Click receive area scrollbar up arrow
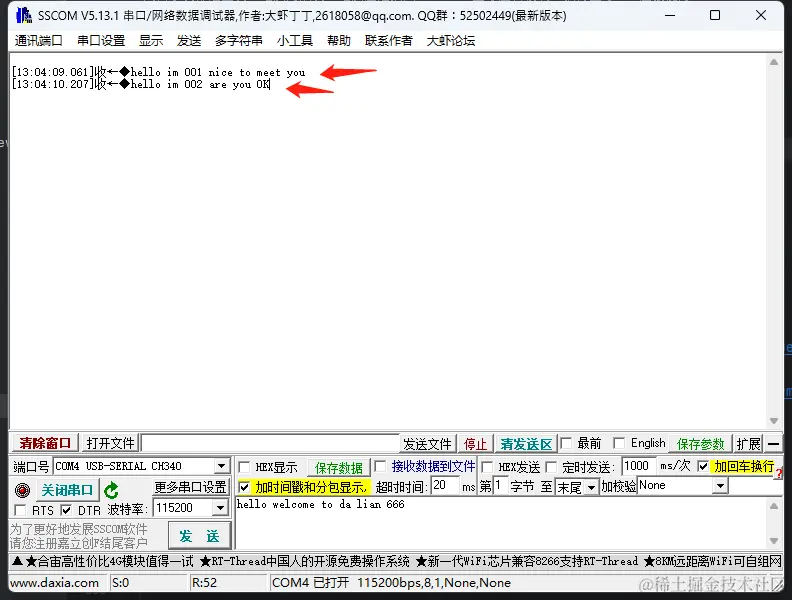This screenshot has height=600, width=792. [774, 62]
